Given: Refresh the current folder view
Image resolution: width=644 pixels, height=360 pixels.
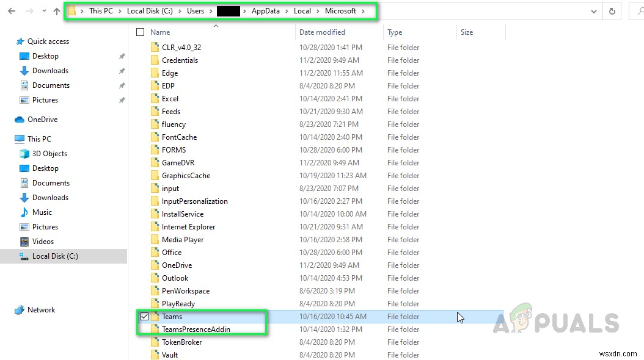Looking at the screenshot, I should coord(612,12).
